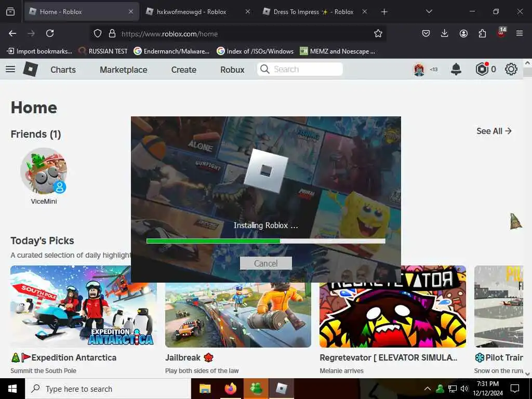Image resolution: width=532 pixels, height=399 pixels.
Task: Open the Pilot Training game thumbnail
Action: click(499, 307)
